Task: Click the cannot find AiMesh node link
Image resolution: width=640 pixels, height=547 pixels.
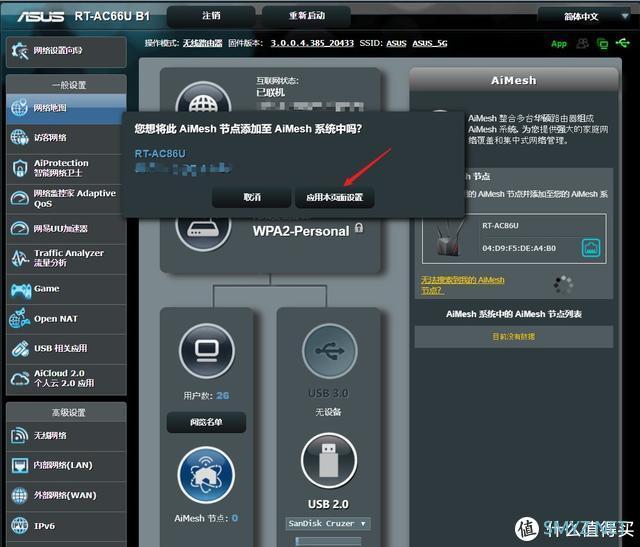Action: pos(462,285)
